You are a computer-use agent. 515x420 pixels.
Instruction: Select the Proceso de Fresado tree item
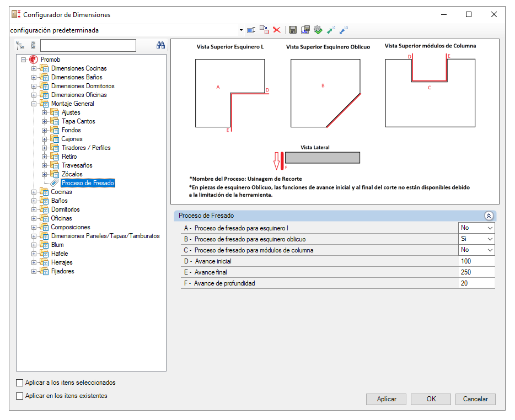(x=88, y=183)
